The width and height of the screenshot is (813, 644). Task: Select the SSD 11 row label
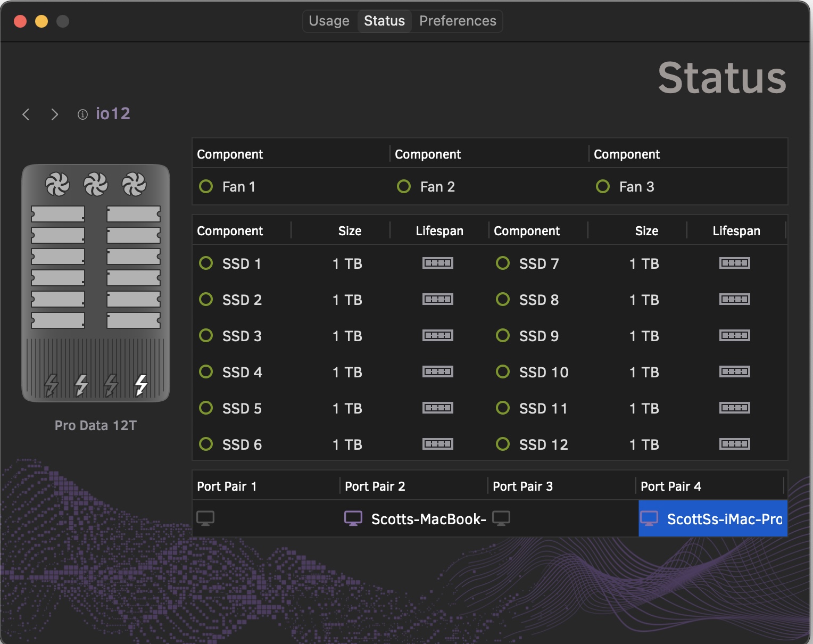point(543,408)
